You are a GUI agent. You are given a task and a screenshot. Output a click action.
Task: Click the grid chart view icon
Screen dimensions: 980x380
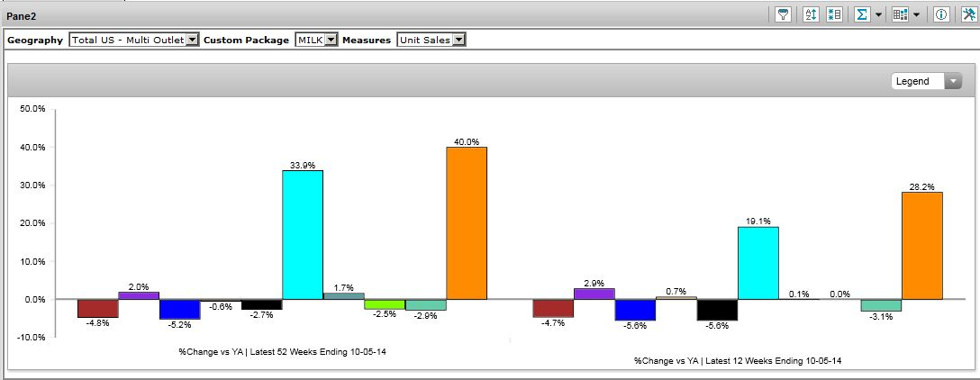click(x=900, y=14)
